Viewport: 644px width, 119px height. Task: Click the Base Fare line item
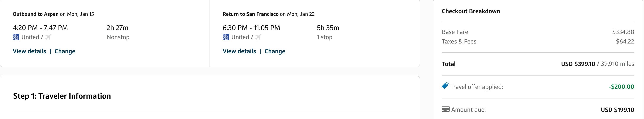tap(538, 32)
